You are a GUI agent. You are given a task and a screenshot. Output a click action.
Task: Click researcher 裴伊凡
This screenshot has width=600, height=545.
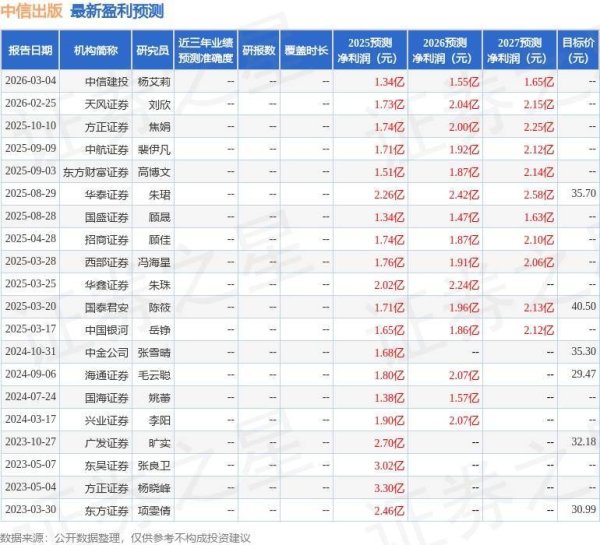154,149
